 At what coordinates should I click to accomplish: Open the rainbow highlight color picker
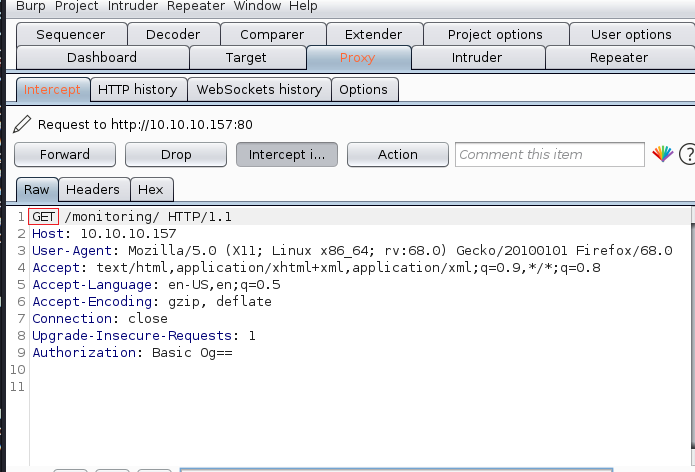[663, 154]
